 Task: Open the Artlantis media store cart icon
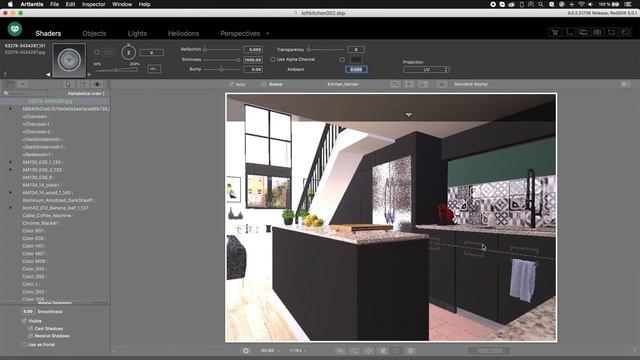555,32
